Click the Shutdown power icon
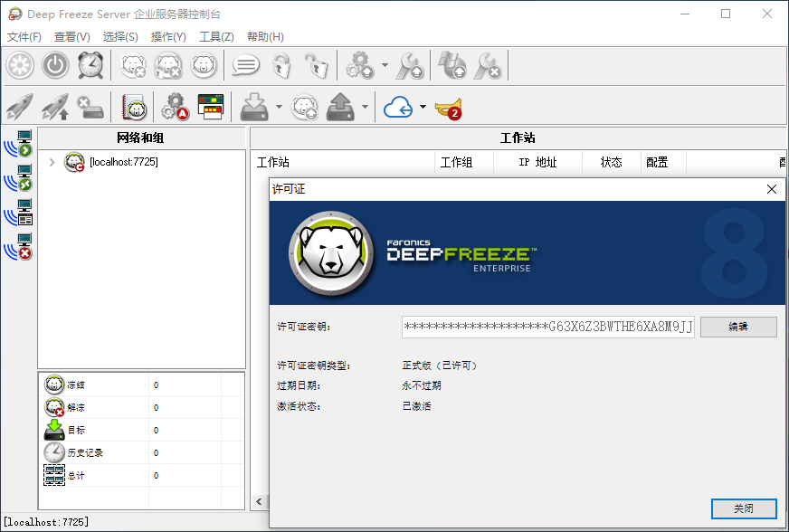Image resolution: width=789 pixels, height=532 pixels. click(55, 65)
